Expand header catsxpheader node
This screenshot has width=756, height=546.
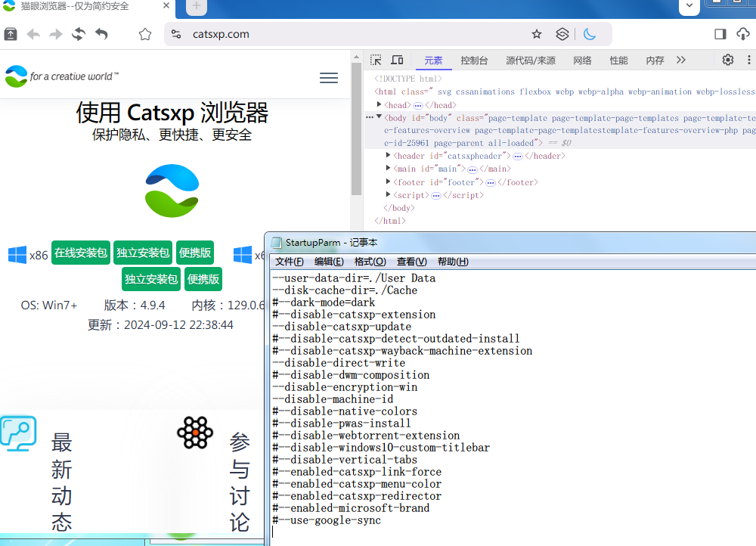(x=388, y=155)
